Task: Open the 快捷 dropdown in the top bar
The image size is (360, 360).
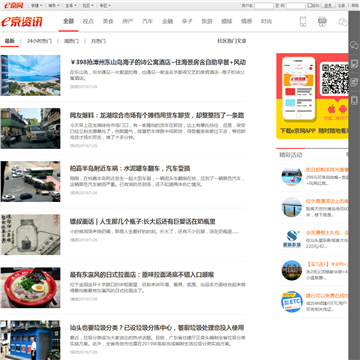Action: 36,5
